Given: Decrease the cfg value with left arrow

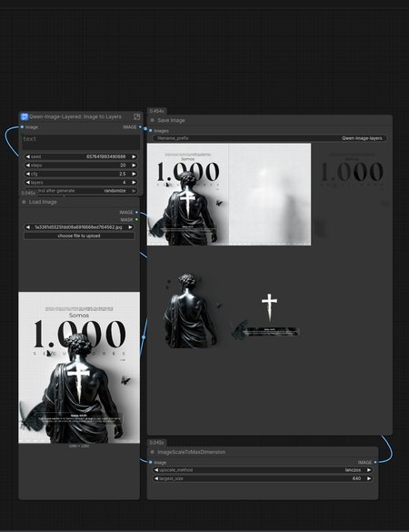Looking at the screenshot, I should pyautogui.click(x=28, y=174).
